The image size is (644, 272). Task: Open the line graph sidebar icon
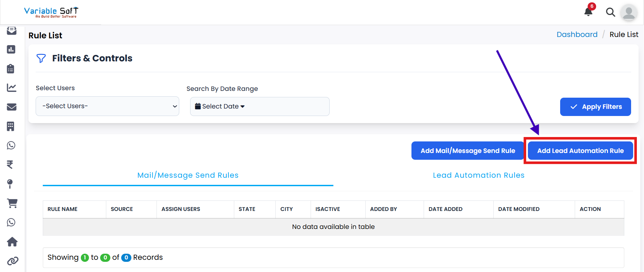12,88
